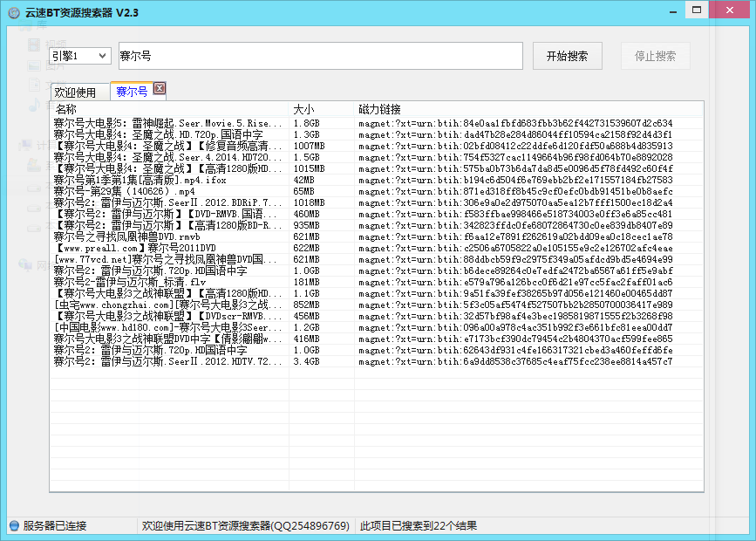Sort results by 大小 column header

pos(321,110)
